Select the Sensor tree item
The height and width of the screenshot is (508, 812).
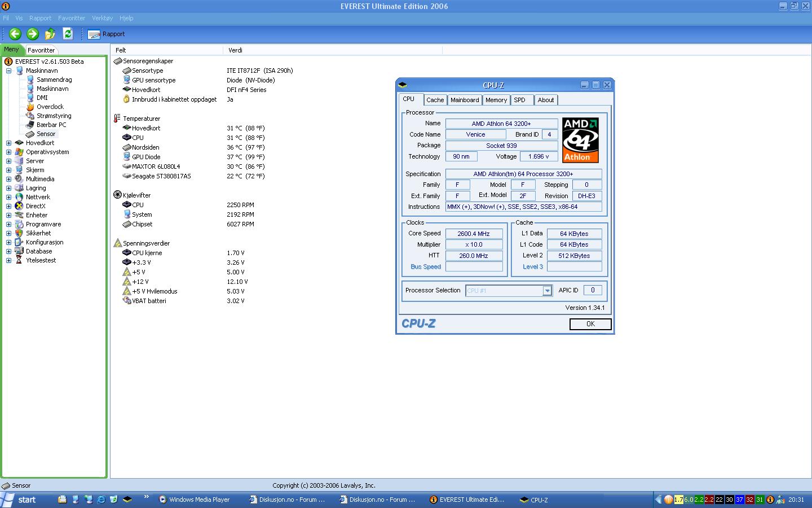pyautogui.click(x=46, y=134)
